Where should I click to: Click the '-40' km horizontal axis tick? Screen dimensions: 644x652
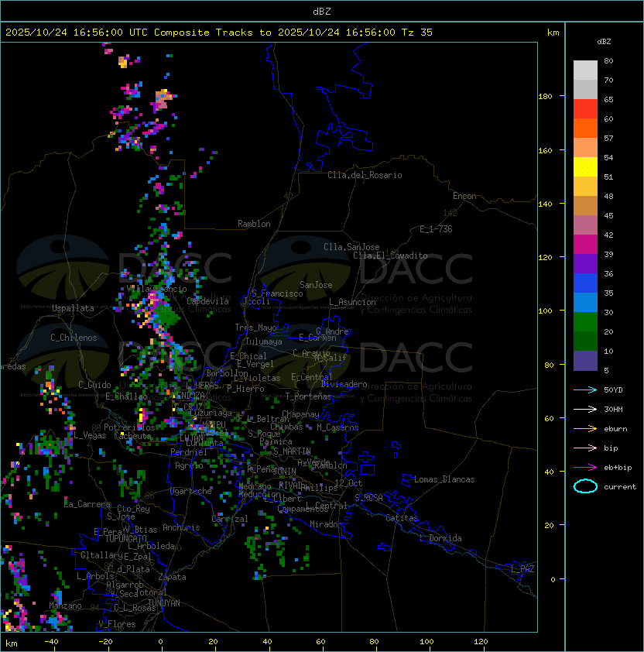52,642
